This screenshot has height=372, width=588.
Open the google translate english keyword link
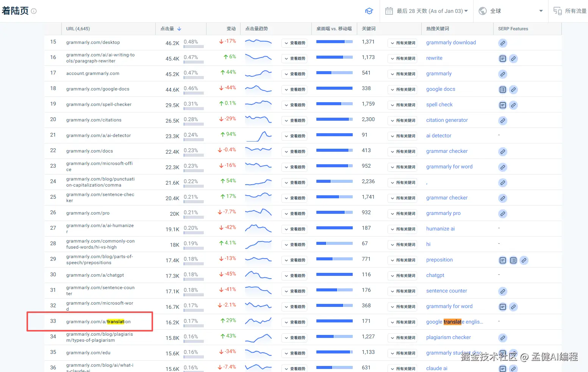(x=455, y=322)
